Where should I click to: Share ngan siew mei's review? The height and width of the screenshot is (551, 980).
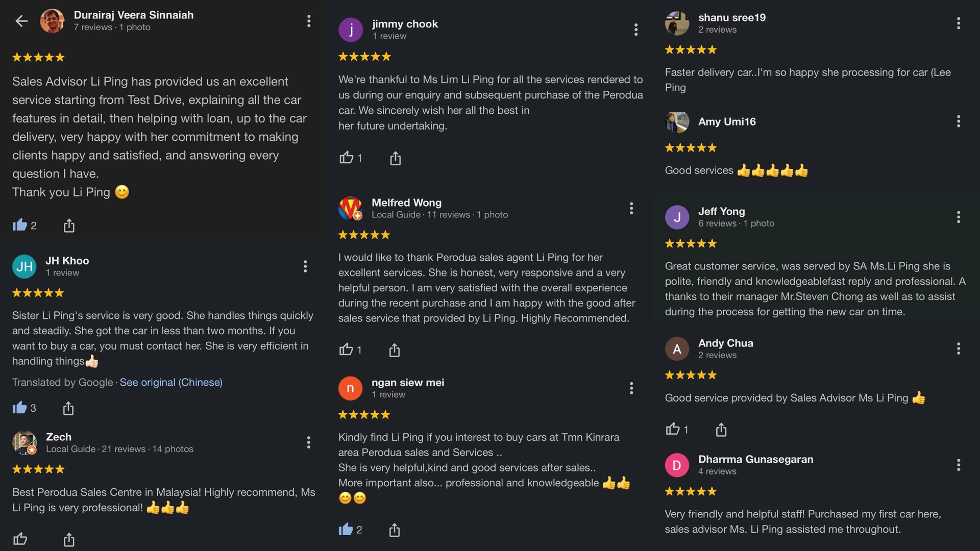pyautogui.click(x=395, y=530)
